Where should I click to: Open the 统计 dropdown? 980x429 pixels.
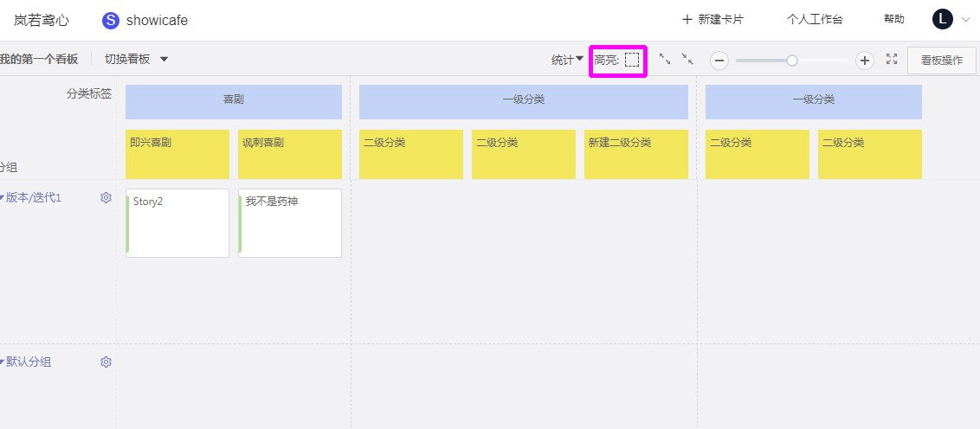[568, 60]
